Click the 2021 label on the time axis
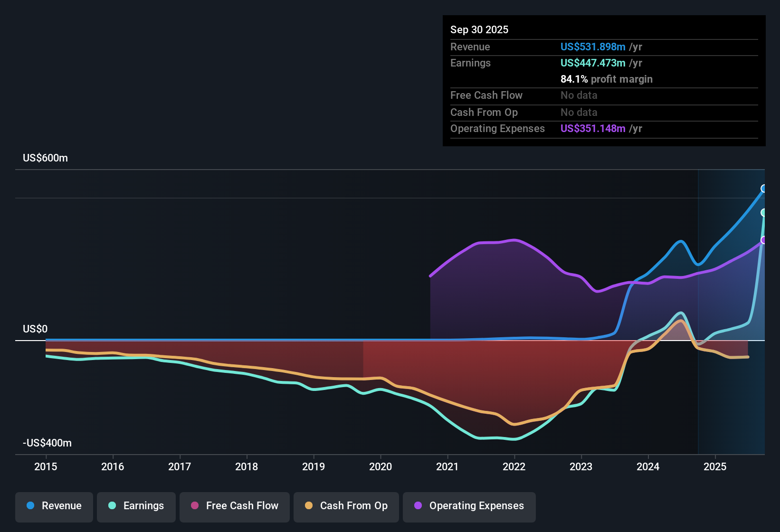 pos(447,467)
